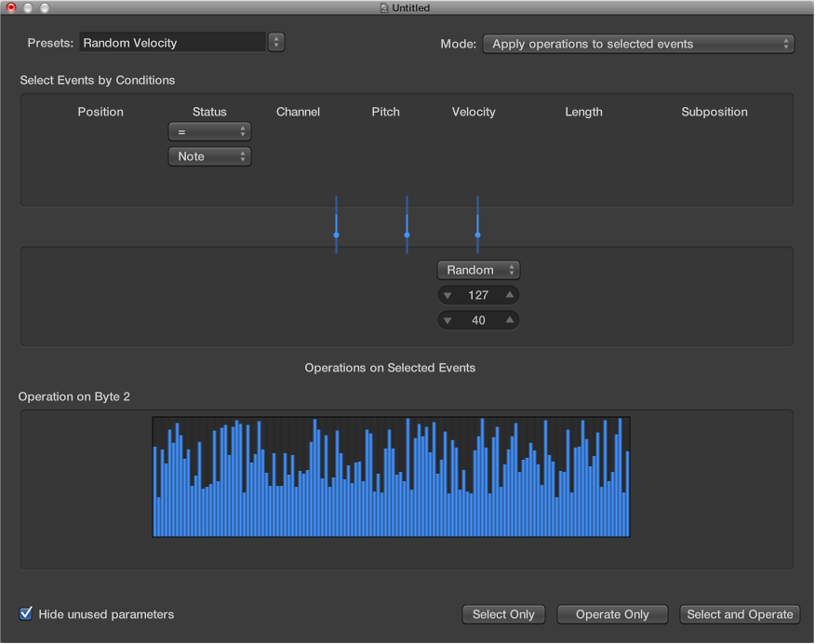Open the Random operation dropdown
The height and width of the screenshot is (644, 815).
click(478, 270)
